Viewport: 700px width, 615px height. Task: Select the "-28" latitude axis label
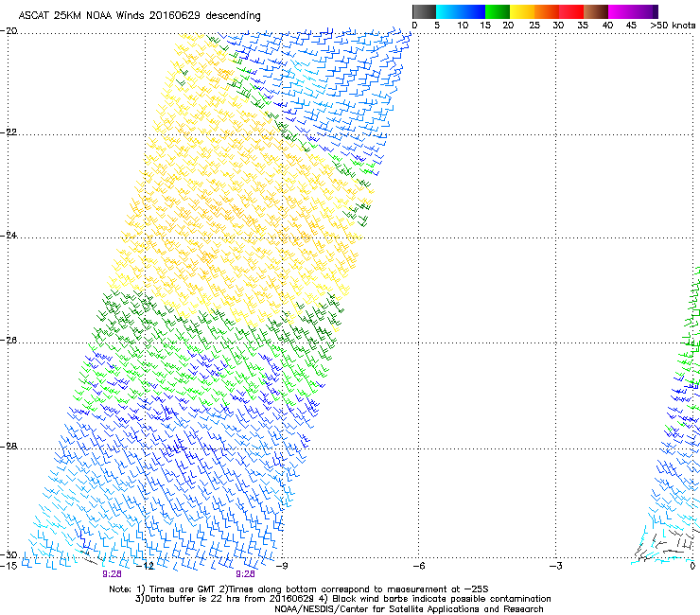9,447
